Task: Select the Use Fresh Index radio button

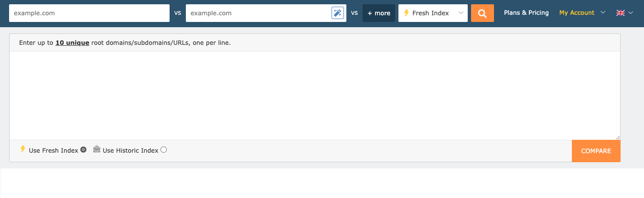Action: [84, 150]
